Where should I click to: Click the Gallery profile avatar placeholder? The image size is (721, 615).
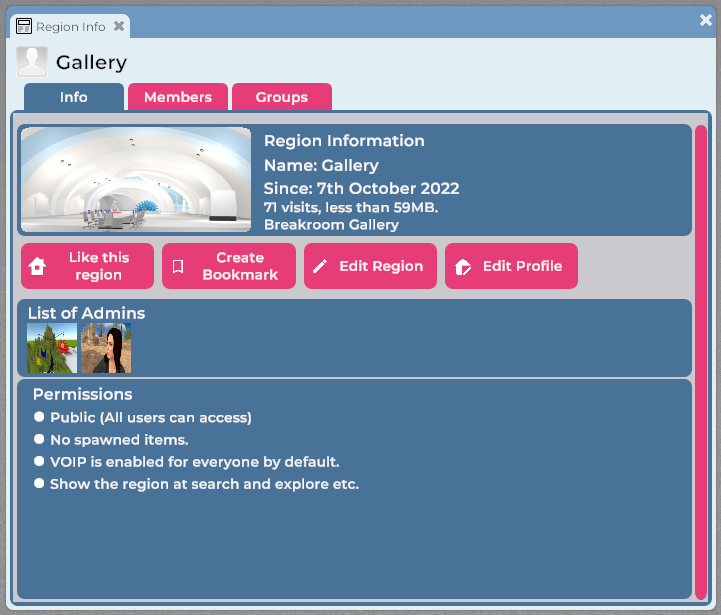pyautogui.click(x=32, y=62)
